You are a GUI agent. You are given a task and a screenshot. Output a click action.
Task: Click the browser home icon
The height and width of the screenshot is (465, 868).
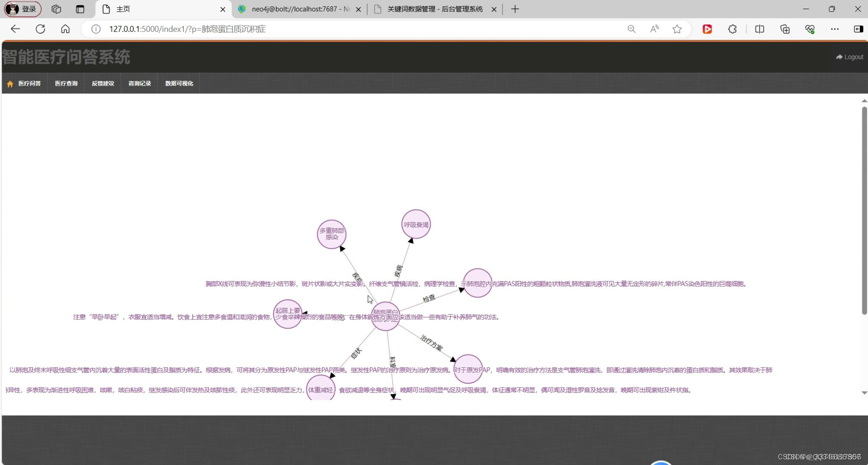[65, 29]
